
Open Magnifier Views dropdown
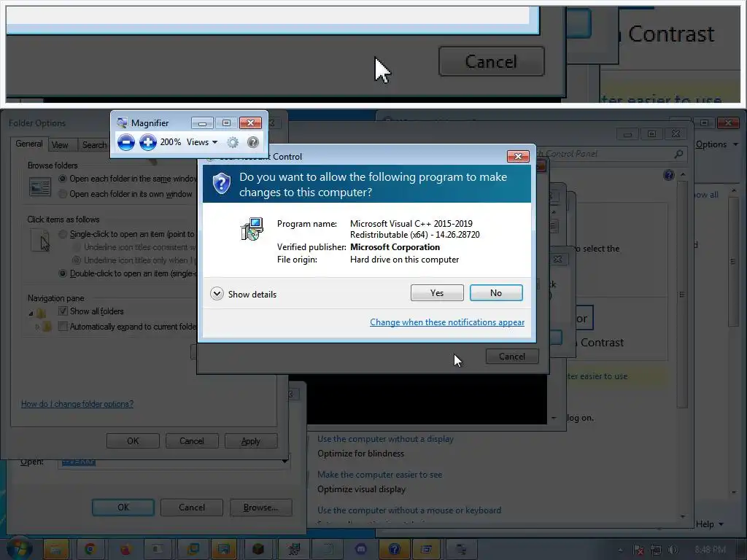point(202,142)
